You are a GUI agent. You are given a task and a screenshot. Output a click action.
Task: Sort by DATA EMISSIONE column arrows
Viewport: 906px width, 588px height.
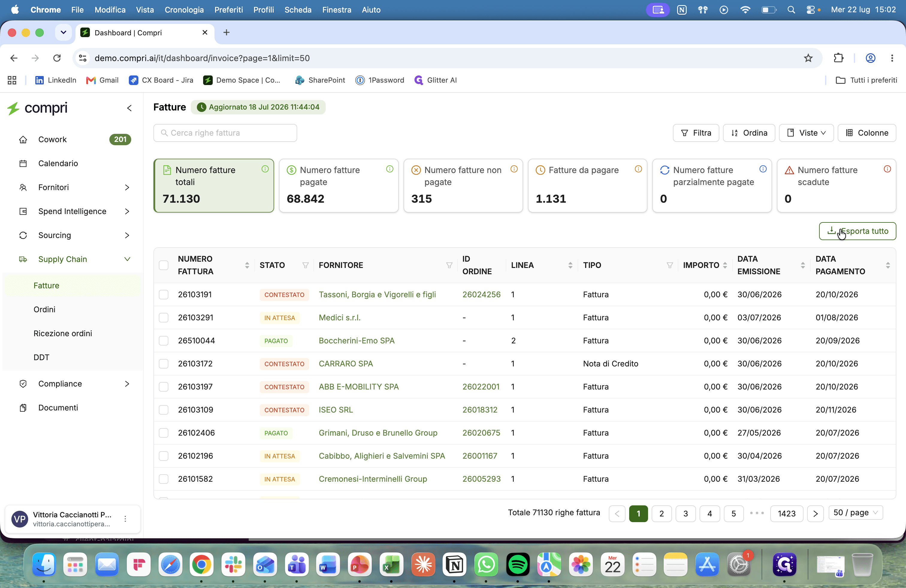click(803, 265)
